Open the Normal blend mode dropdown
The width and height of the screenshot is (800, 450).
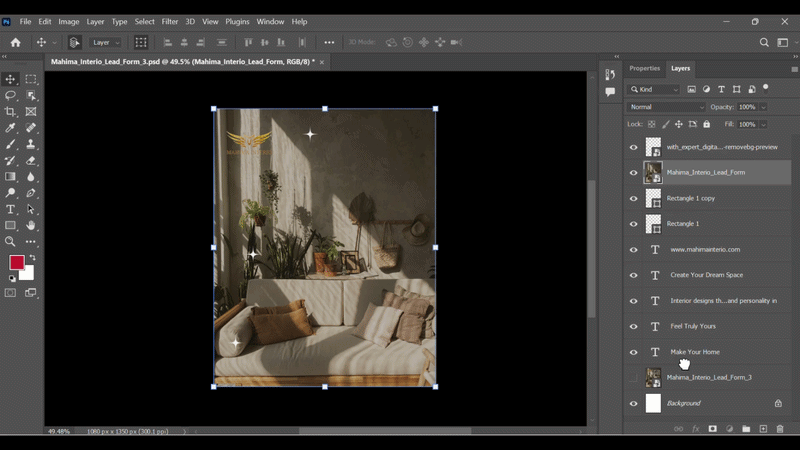[666, 107]
